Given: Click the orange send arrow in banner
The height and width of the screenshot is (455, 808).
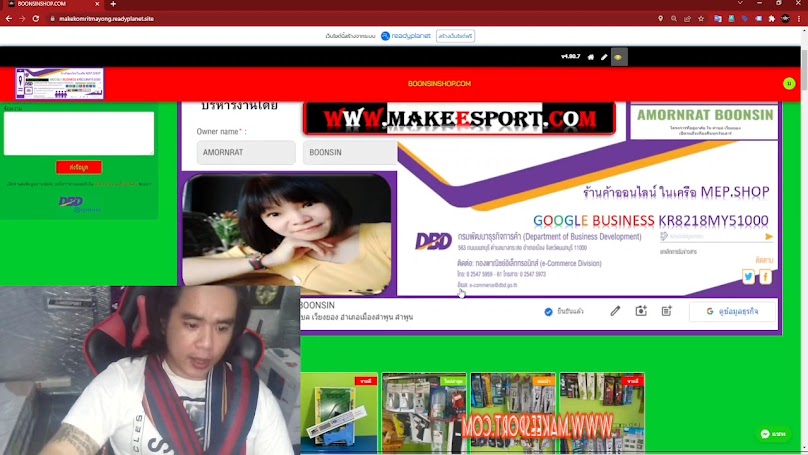Looking at the screenshot, I should click(768, 237).
